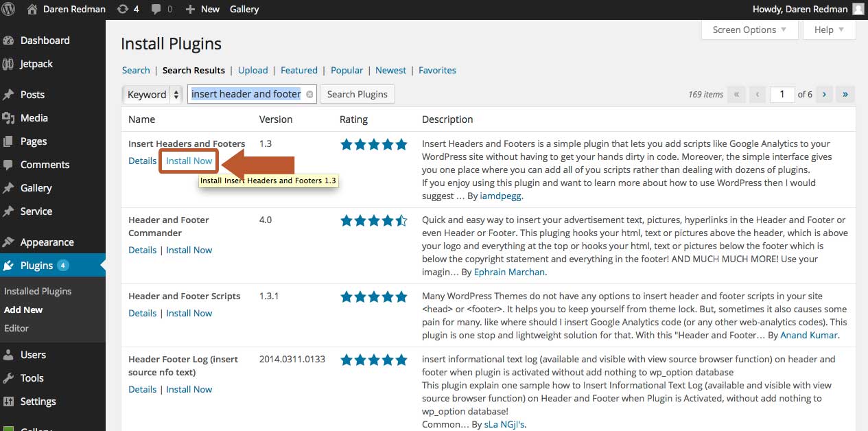This screenshot has width=868, height=431.
Task: Click the Daren Redman site name
Action: [73, 9]
